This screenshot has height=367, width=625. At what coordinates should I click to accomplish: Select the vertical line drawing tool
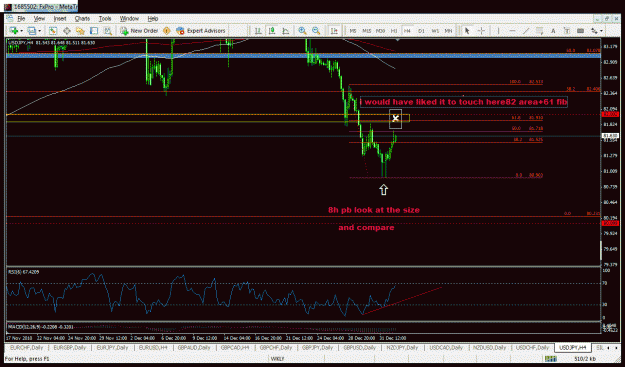[498, 31]
